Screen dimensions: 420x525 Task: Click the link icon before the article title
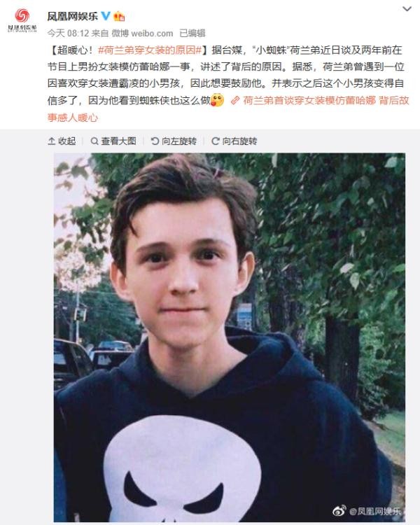coord(235,100)
